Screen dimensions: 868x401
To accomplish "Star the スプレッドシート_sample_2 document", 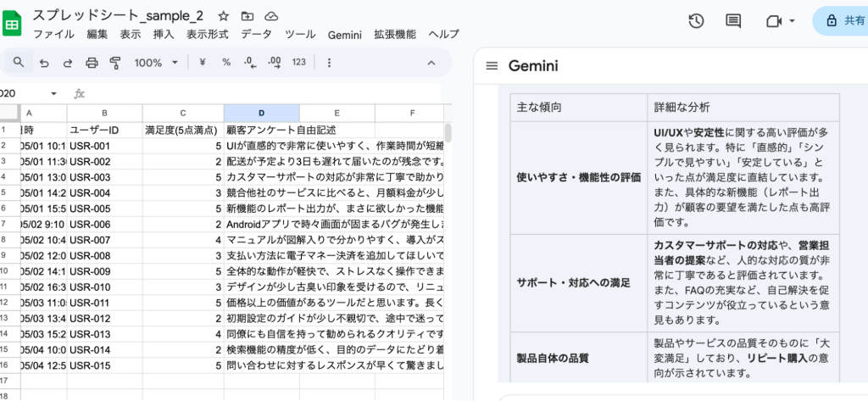I will tap(223, 15).
